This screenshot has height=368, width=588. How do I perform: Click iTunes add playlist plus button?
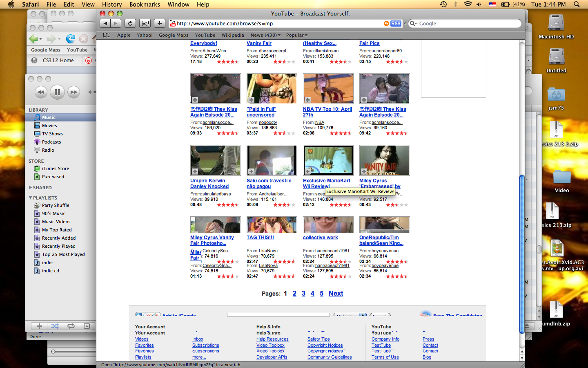click(39, 326)
